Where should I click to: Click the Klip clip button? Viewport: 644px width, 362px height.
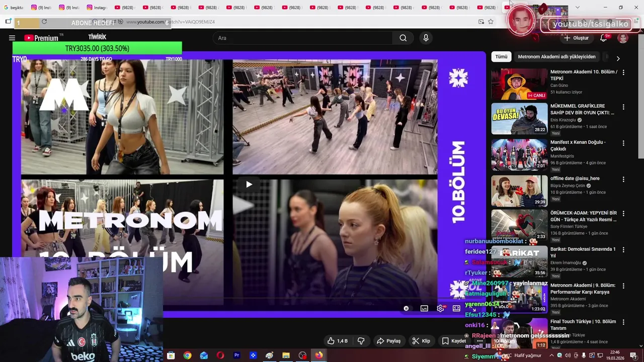coord(421,341)
